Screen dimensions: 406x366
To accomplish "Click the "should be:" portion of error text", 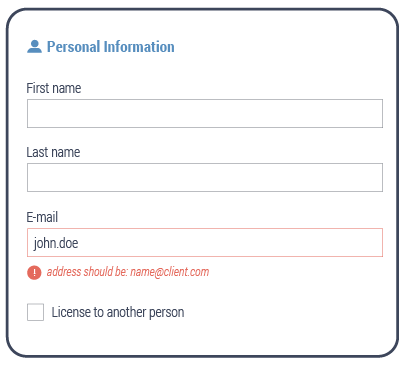I will tap(105, 272).
